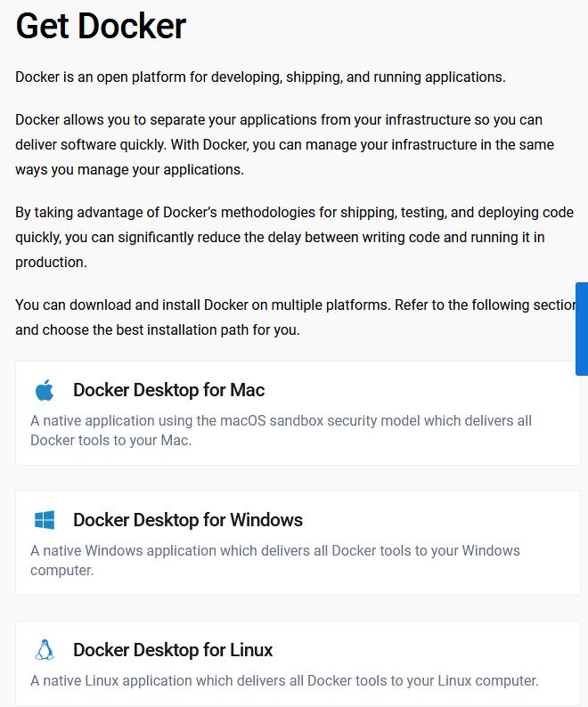The image size is (588, 707).
Task: Click the Apple logo icon
Action: (x=45, y=390)
